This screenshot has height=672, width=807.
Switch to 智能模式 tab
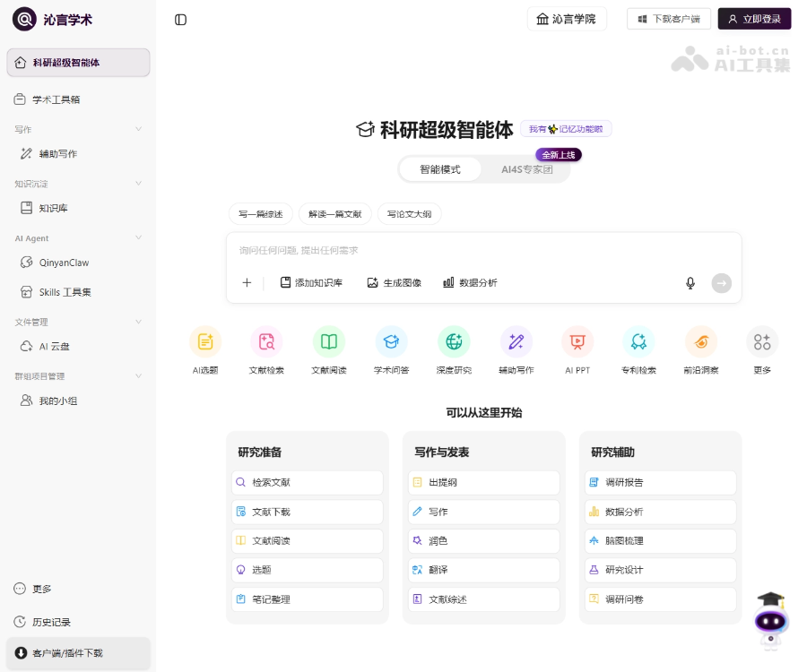[x=440, y=169]
